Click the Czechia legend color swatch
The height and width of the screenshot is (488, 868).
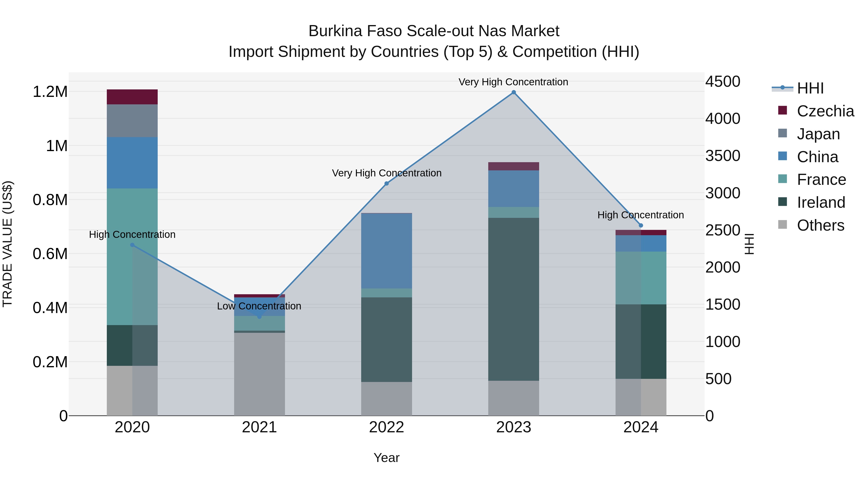tap(782, 110)
